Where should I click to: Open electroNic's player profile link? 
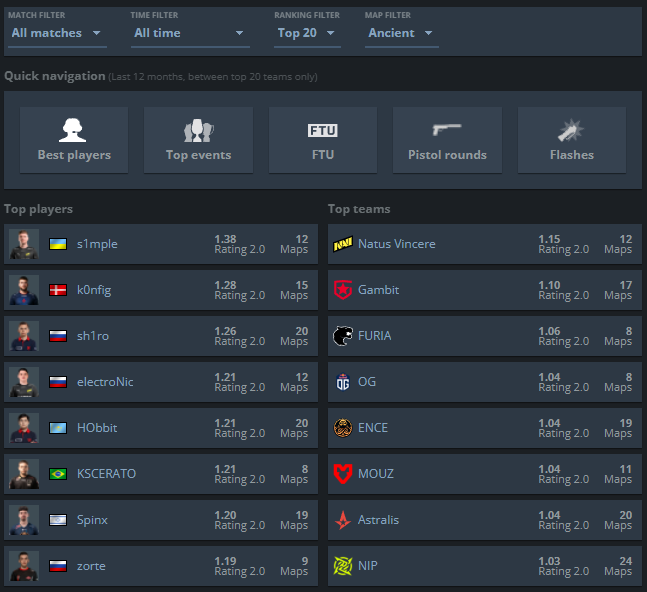(105, 382)
